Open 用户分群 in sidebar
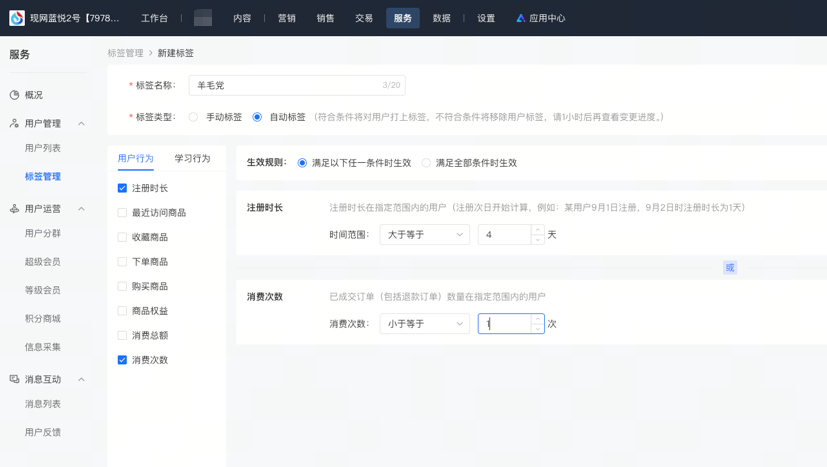The height and width of the screenshot is (467, 827). point(43,233)
